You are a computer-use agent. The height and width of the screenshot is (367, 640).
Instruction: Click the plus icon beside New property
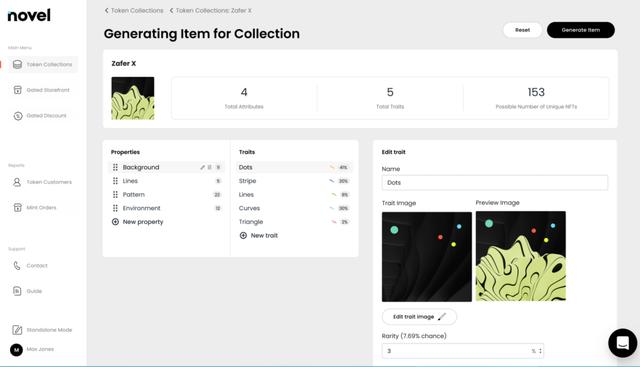(x=115, y=222)
